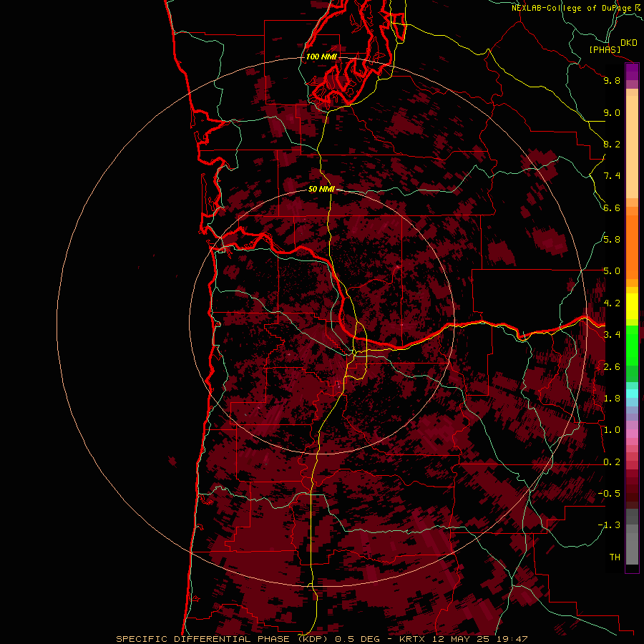This screenshot has height=644, width=644.
Task: Click the 100 NMI range ring label
Action: tap(321, 57)
